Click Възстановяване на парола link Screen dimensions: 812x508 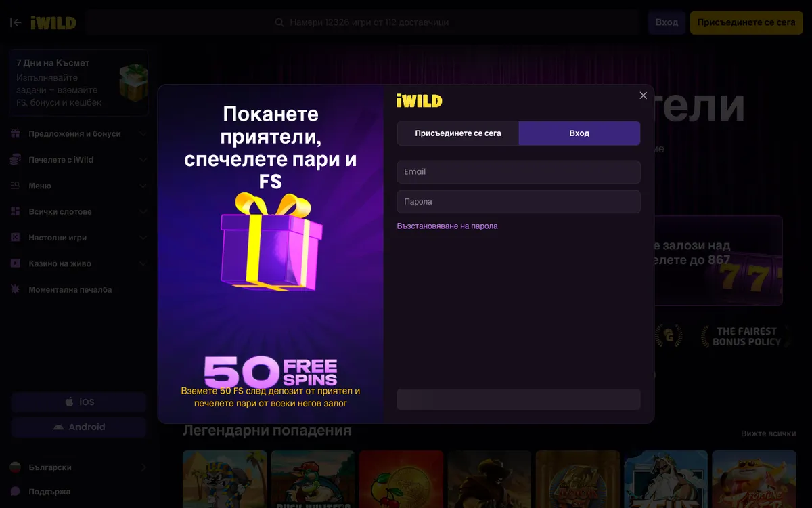click(x=447, y=226)
